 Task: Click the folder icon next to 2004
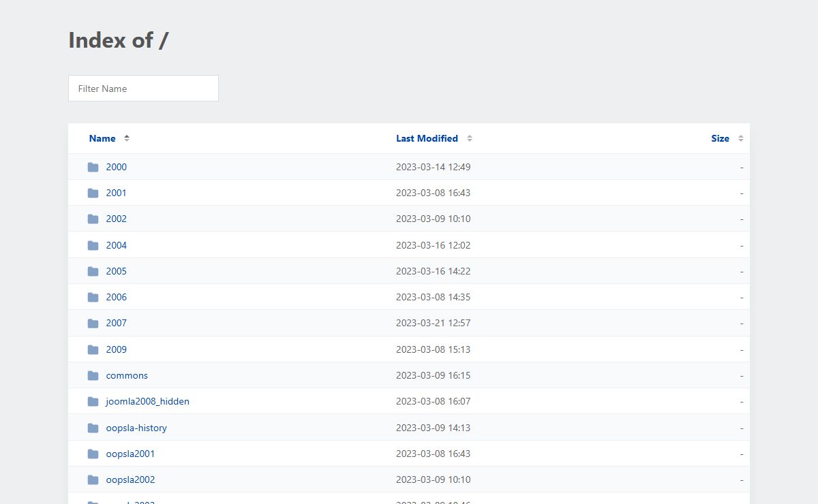[93, 245]
